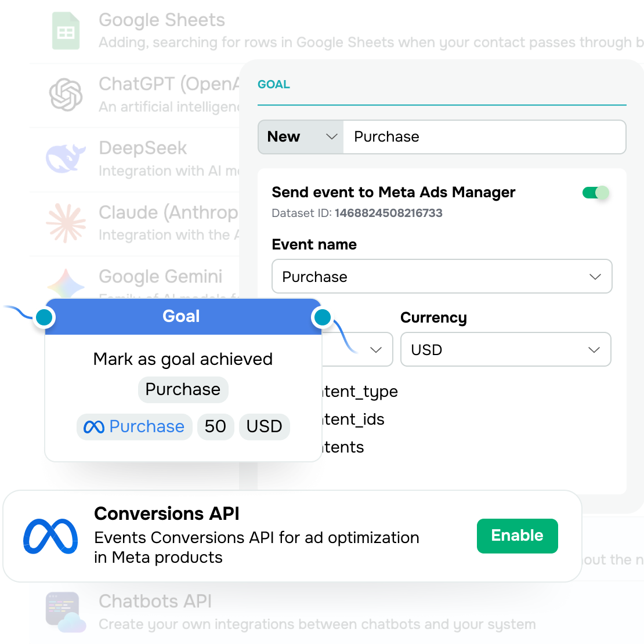Screen dimensions: 644x644
Task: Expand the Event name Purchase dropdown
Action: (x=442, y=276)
